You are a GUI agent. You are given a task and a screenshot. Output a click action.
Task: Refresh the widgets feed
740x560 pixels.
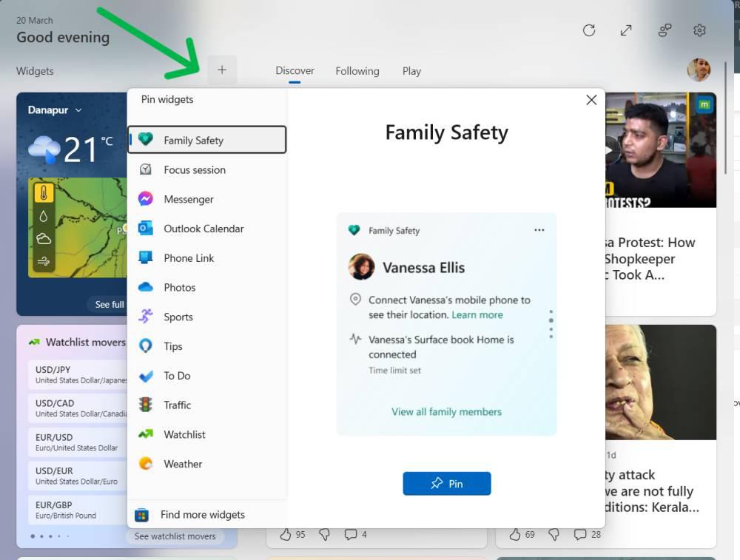point(588,30)
